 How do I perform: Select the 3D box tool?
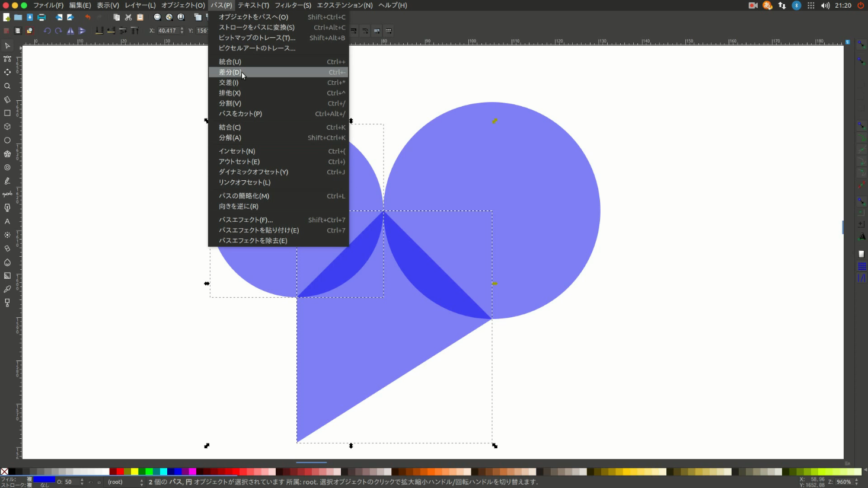7,126
